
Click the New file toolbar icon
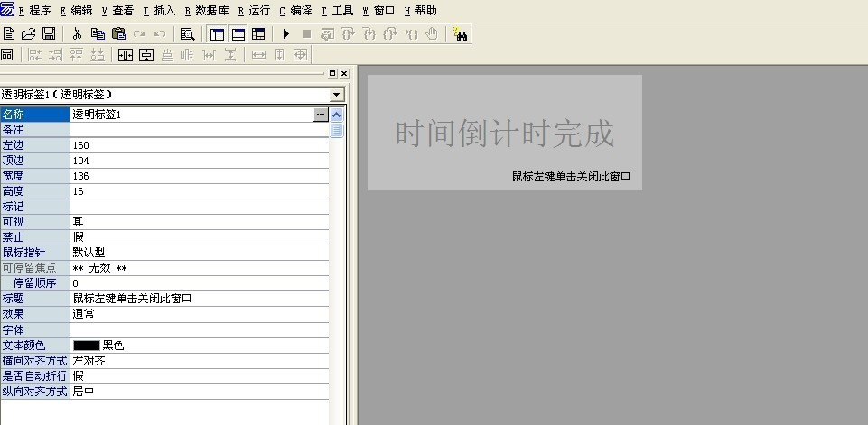(9, 34)
